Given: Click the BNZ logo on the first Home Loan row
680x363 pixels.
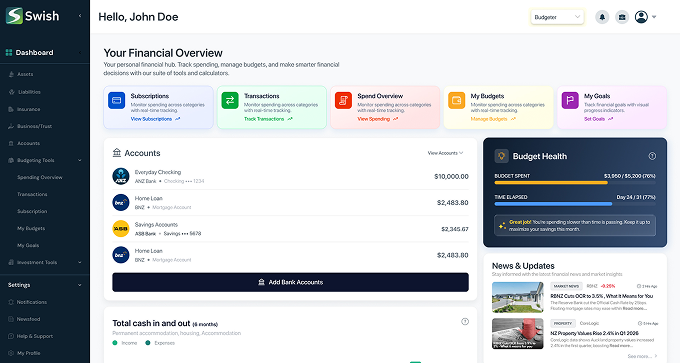Looking at the screenshot, I should click(121, 203).
